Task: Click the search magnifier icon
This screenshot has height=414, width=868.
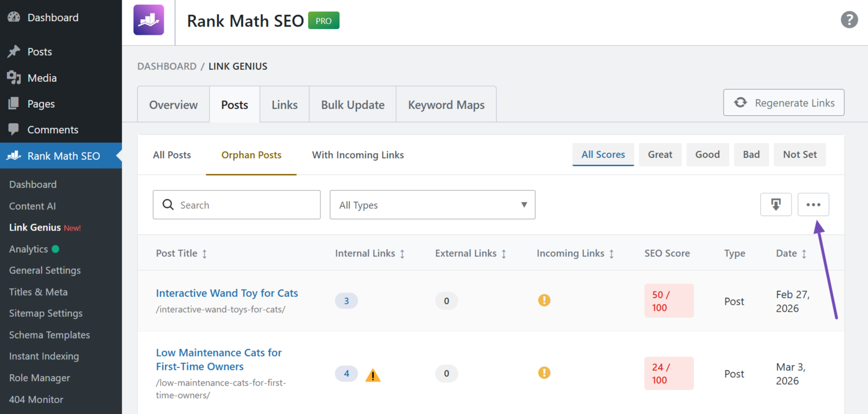Action: pos(167,205)
